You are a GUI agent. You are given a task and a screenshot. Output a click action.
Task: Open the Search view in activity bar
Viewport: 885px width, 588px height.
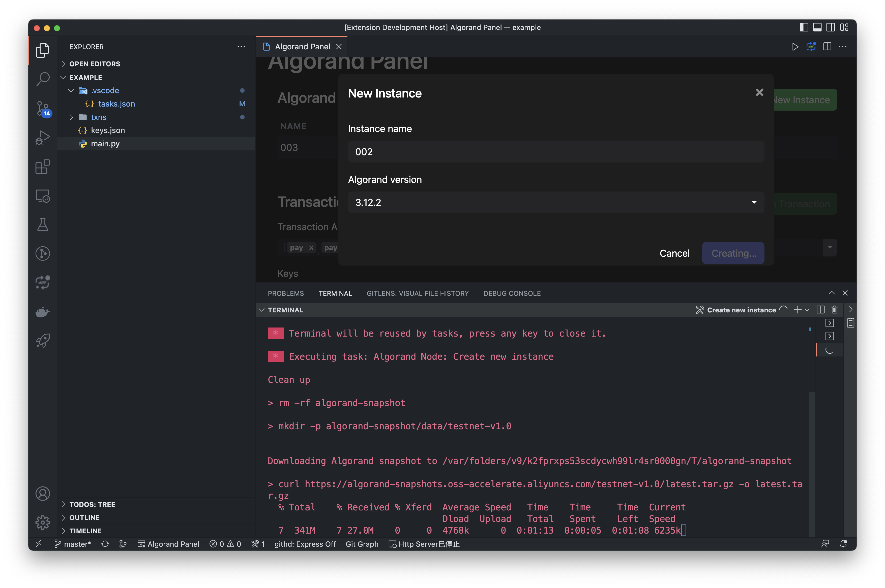[42, 79]
